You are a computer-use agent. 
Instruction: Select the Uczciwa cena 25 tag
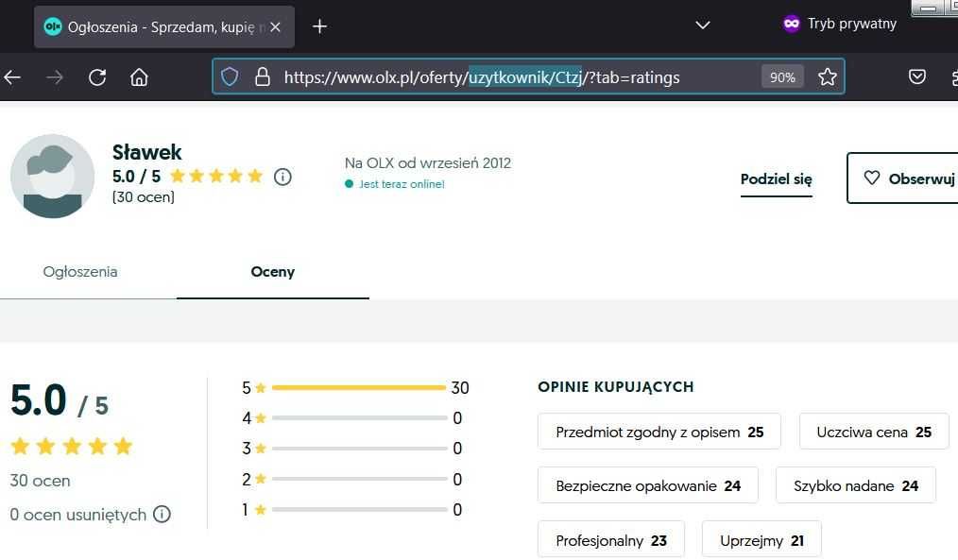coord(874,432)
